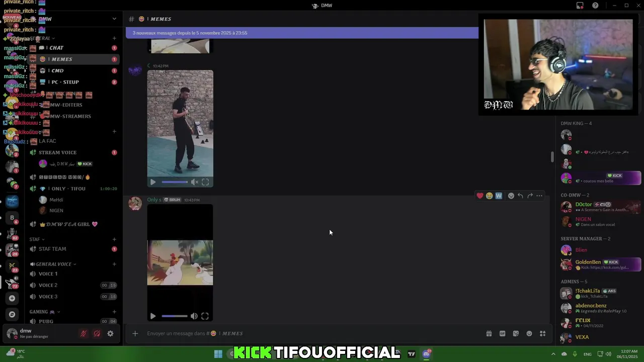Open gift Nitro icon
Image resolution: width=644 pixels, height=362 pixels.
[x=489, y=333]
